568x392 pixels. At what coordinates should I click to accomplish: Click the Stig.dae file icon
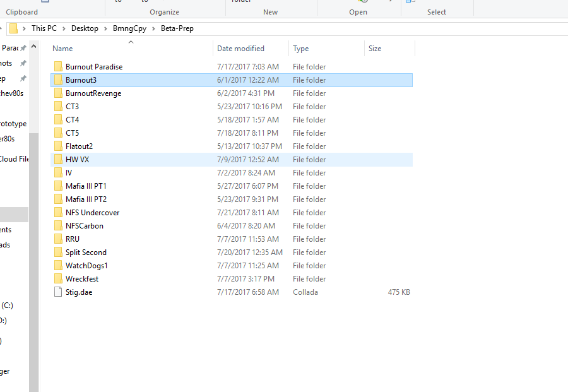[58, 292]
